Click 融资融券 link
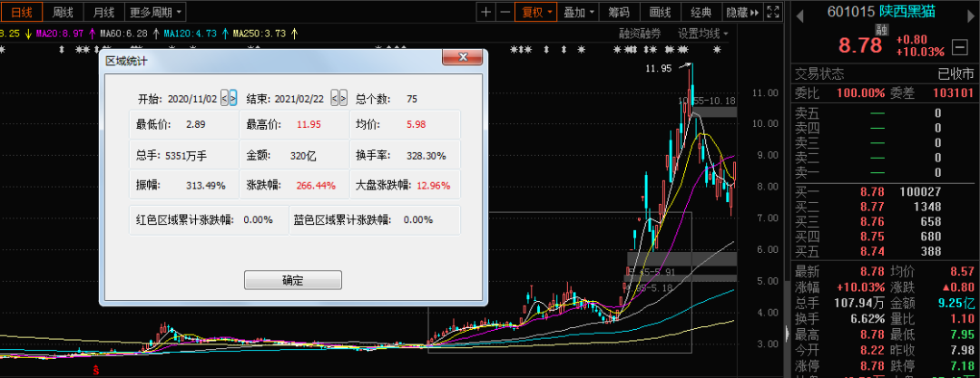980x378 pixels. tap(640, 33)
